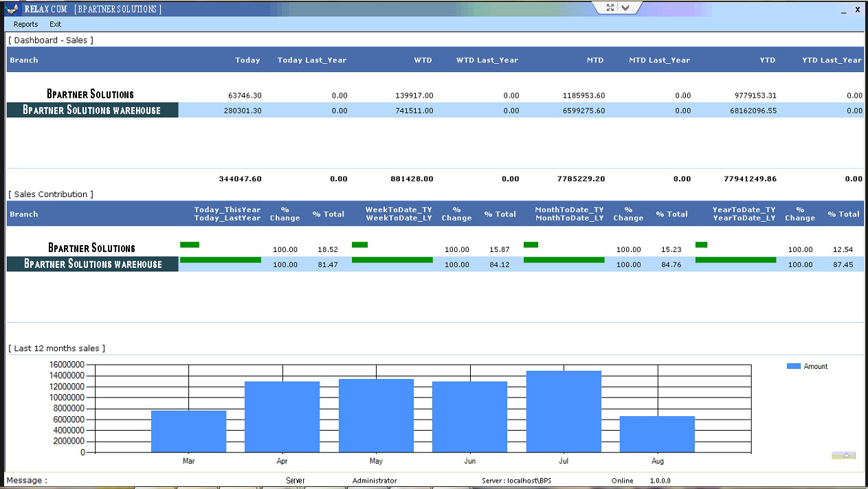Click the YTD Last_Year column header
The width and height of the screenshot is (868, 489).
tap(832, 60)
